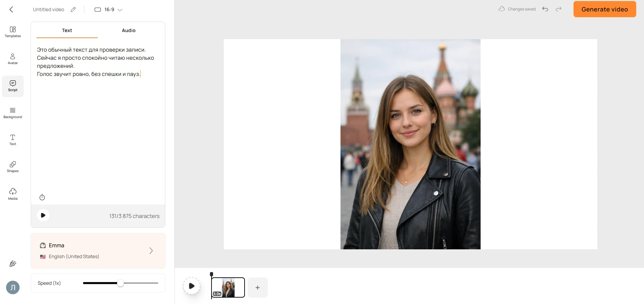Open the Avatar sidebar panel
This screenshot has height=304, width=644.
point(13,59)
